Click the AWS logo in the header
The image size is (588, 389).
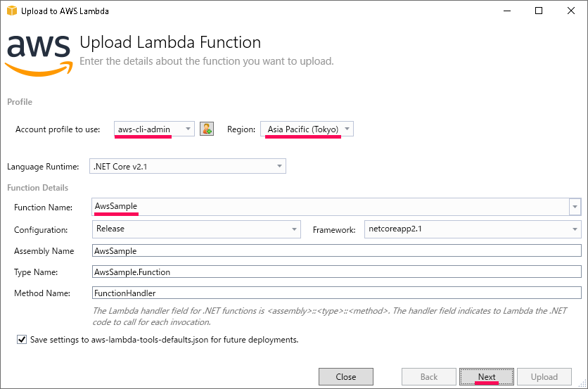(x=39, y=56)
